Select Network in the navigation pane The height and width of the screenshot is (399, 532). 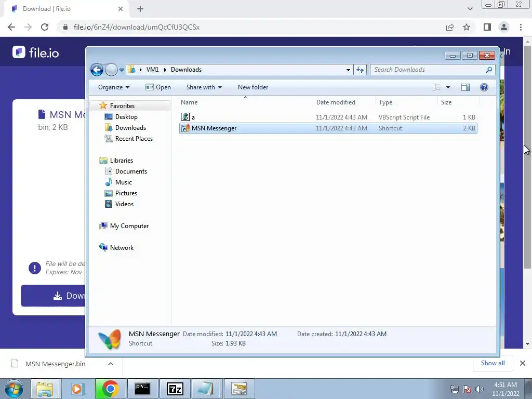(122, 248)
